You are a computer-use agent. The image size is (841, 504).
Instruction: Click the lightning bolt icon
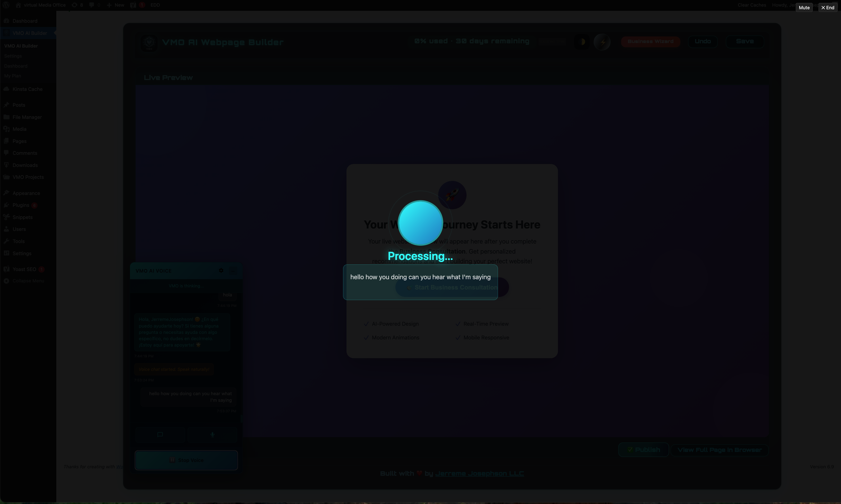602,42
